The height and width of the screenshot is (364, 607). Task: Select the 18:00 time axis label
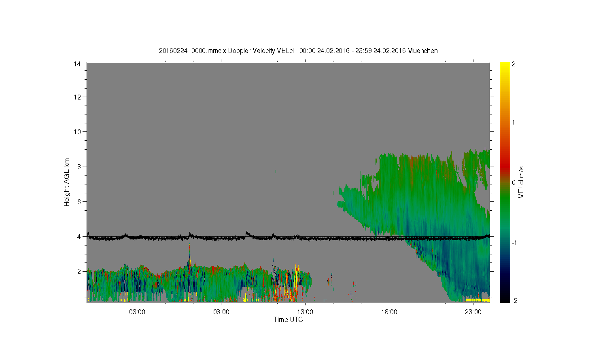click(389, 312)
